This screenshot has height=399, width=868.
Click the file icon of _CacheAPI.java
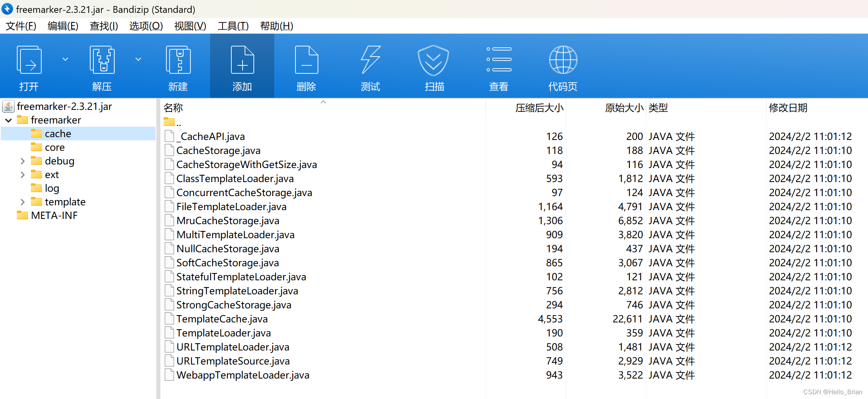coord(170,136)
